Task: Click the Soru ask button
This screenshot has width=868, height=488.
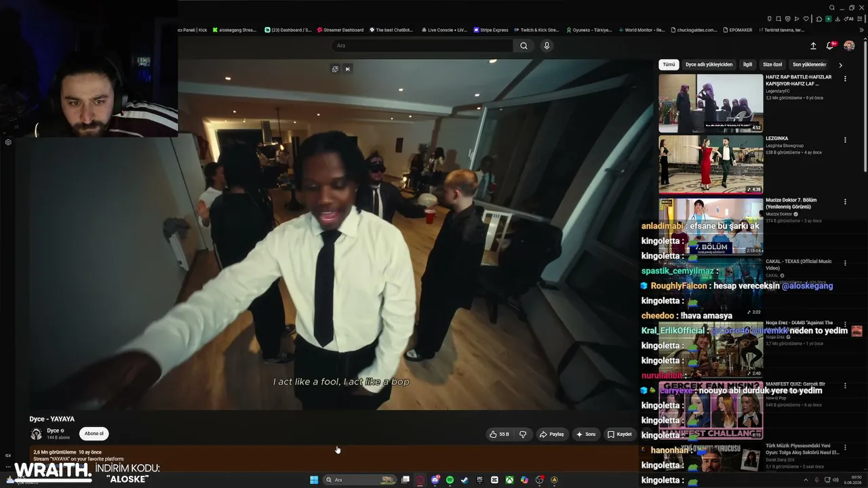Action: 586,434
